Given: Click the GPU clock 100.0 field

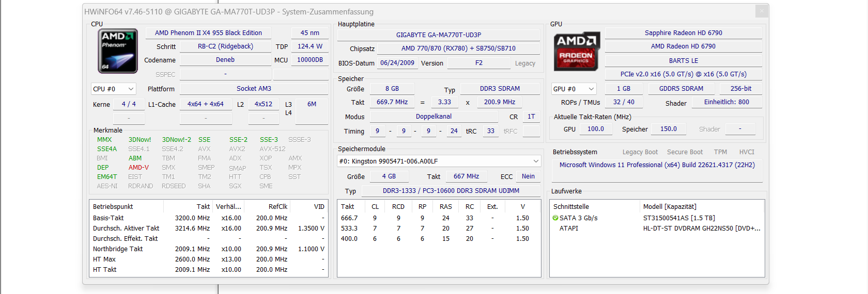Looking at the screenshot, I should pyautogui.click(x=596, y=129).
